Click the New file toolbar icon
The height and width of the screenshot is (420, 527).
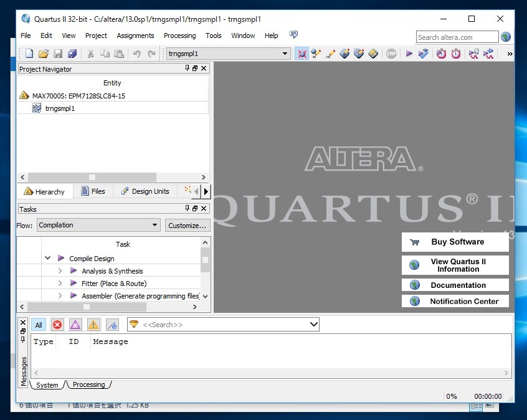[x=29, y=54]
